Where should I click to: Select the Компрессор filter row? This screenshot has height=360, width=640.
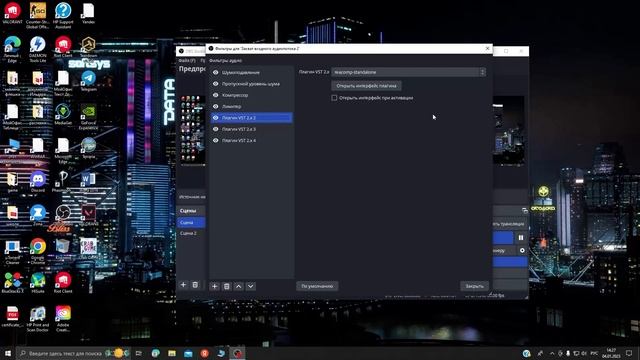(x=251, y=95)
